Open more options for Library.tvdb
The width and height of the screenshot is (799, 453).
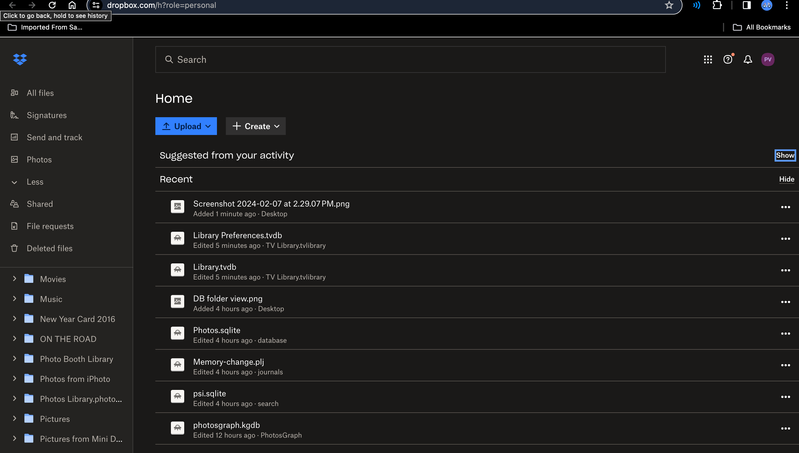pos(785,271)
